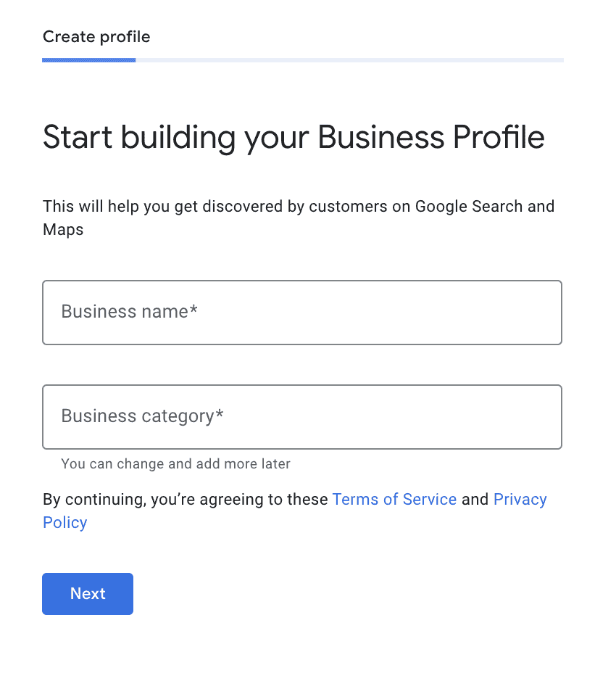Click the filled blue portion of the progress indicator
This screenshot has height=673, width=616.
click(x=87, y=60)
